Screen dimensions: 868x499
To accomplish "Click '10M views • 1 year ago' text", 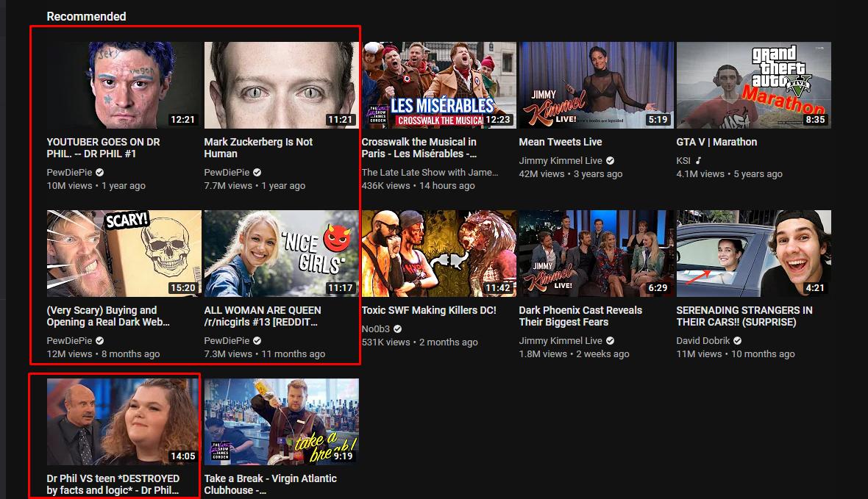I will [x=96, y=186].
